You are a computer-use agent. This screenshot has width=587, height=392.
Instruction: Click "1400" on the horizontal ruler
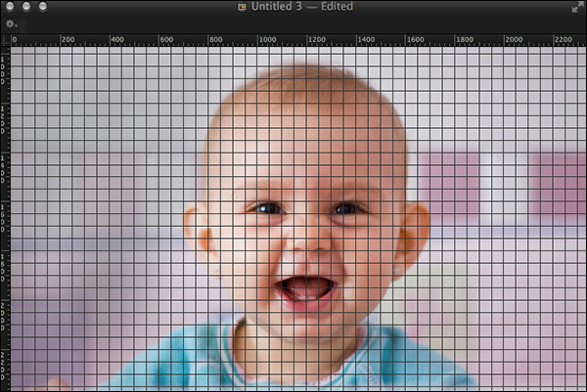pos(366,40)
